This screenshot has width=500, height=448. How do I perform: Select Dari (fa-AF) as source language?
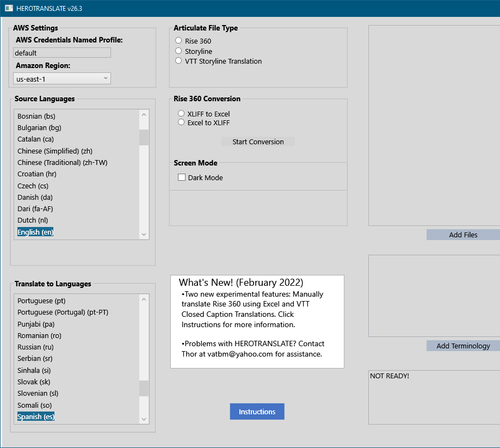[x=35, y=208]
